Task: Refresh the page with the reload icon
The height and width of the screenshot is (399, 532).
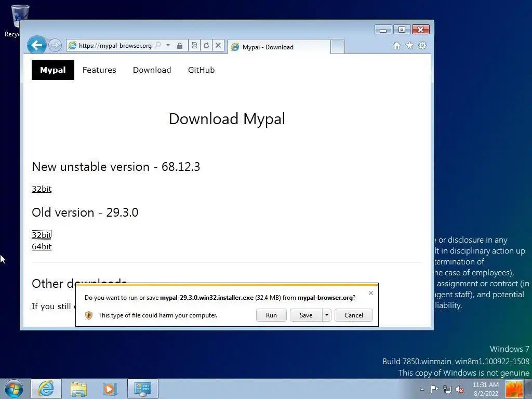Action: [x=206, y=46]
